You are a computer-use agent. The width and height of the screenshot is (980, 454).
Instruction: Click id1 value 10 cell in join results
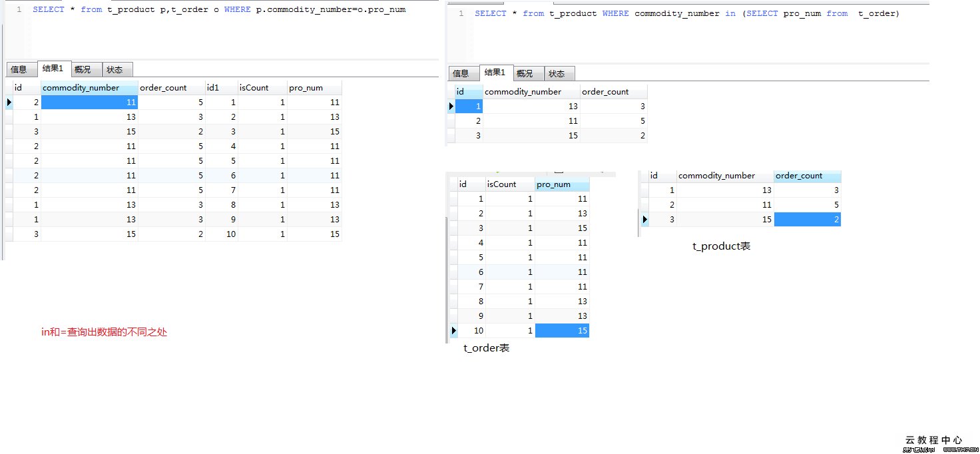[x=221, y=234]
